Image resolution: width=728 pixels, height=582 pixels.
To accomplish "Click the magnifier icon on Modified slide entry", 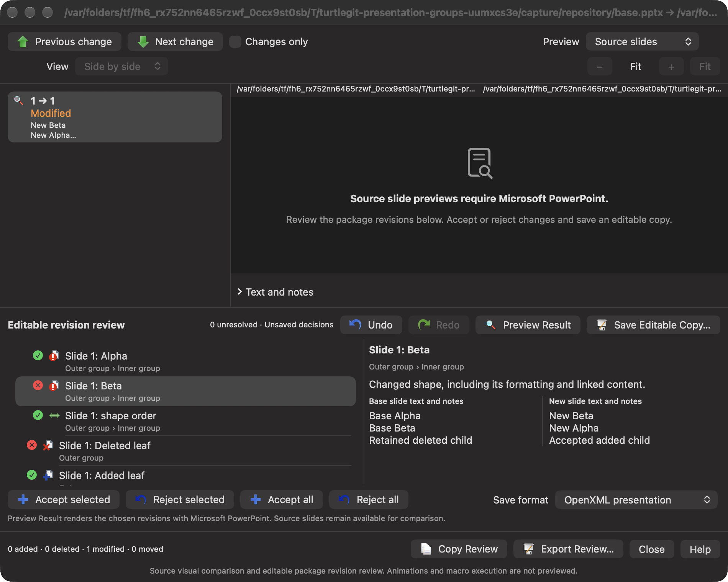I will [19, 101].
